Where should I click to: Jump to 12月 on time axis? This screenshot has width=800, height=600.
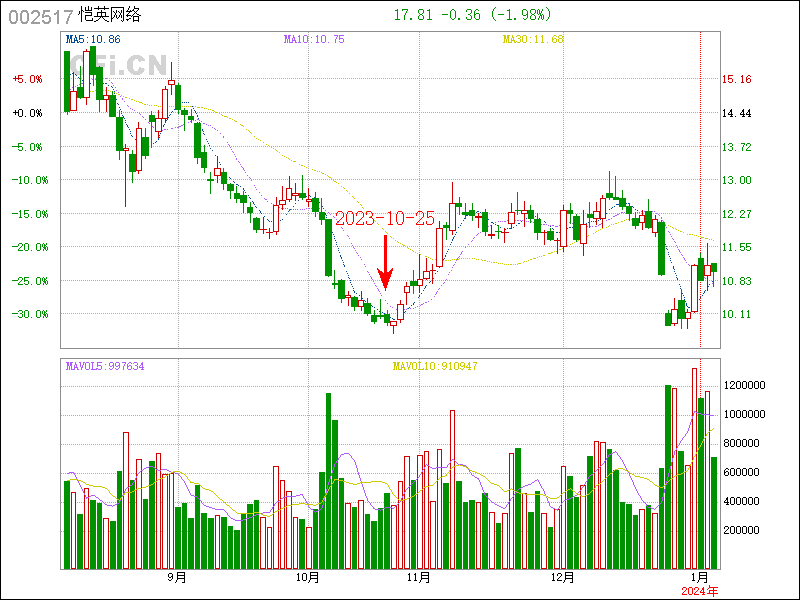[x=563, y=577]
